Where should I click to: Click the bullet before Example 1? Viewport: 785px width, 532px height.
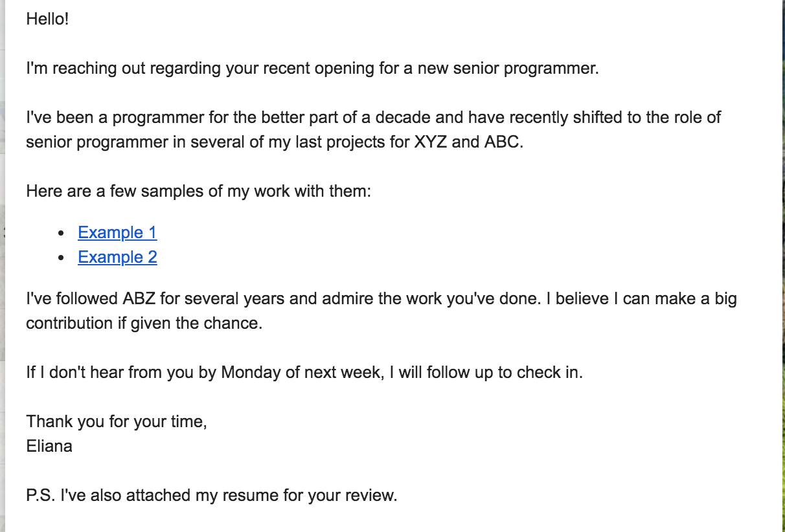(62, 233)
